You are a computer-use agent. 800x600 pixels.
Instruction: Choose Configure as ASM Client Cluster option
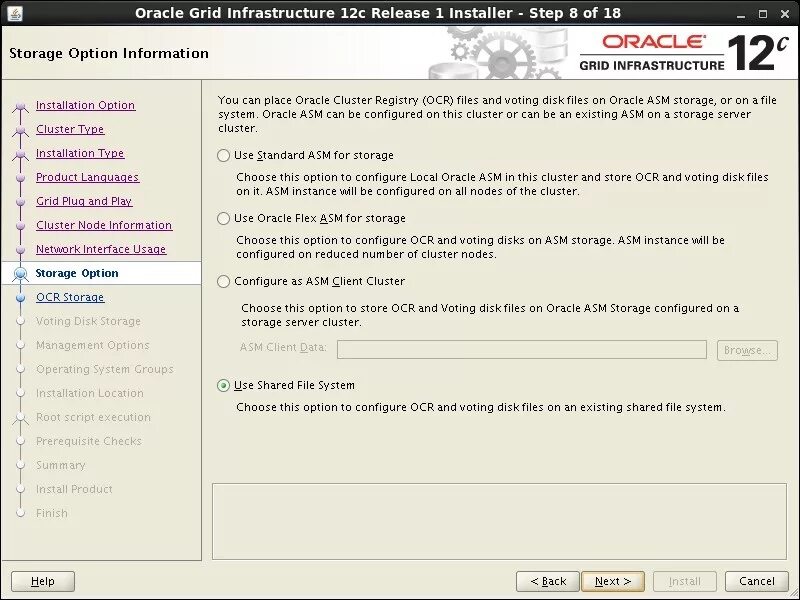(x=223, y=281)
